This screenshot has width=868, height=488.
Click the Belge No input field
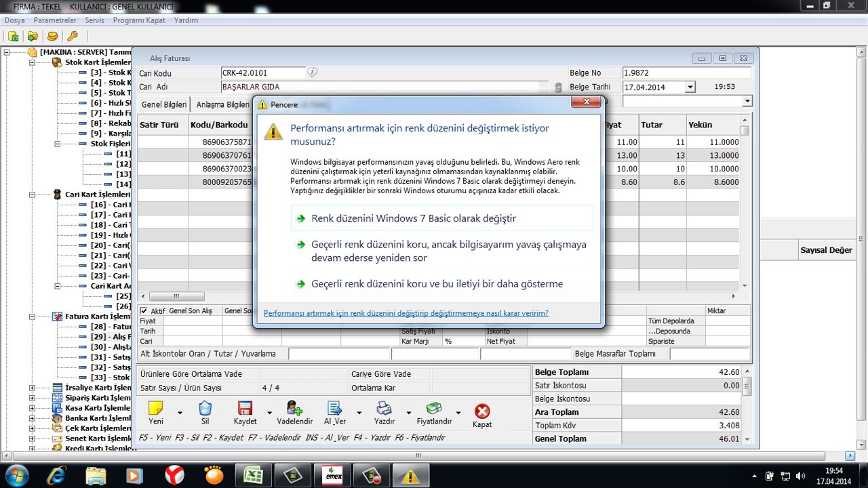686,73
